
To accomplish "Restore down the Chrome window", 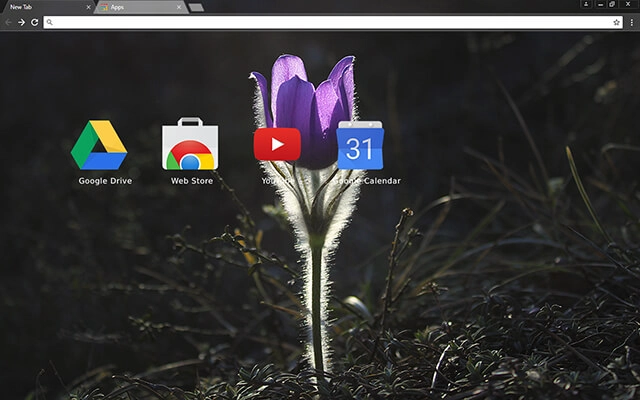I will tap(612, 4).
